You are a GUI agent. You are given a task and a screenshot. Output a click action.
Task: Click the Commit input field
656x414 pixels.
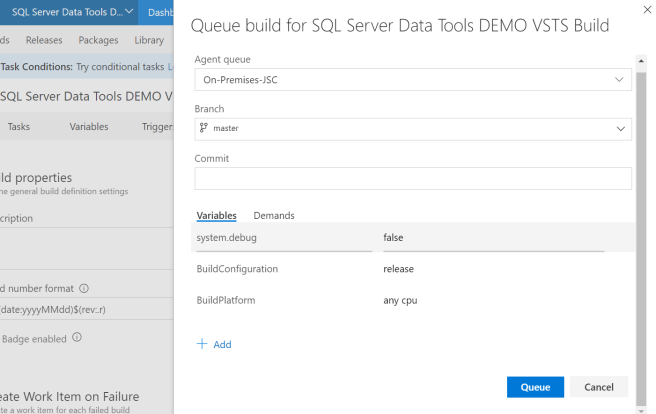tap(413, 178)
